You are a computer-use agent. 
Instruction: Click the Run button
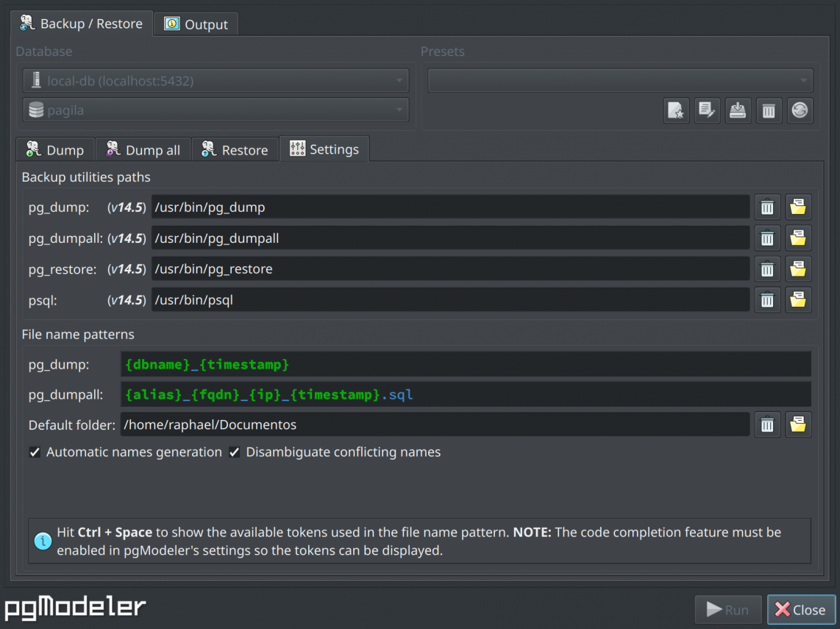click(x=728, y=610)
